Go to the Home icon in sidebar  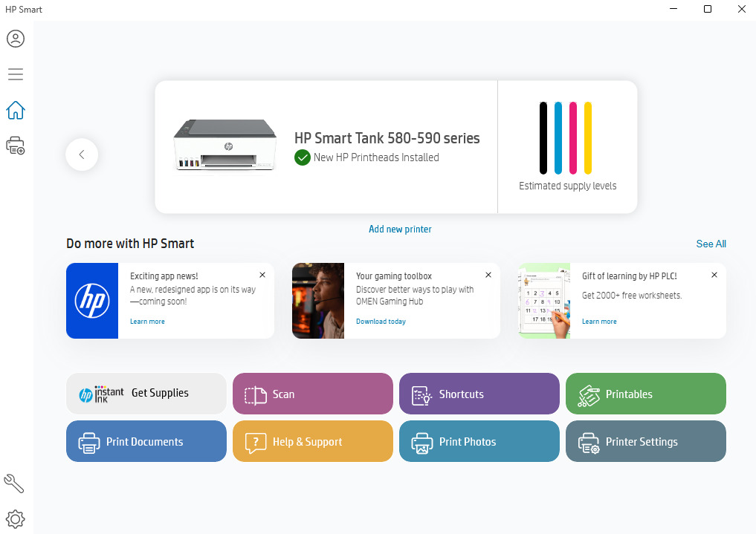click(16, 111)
